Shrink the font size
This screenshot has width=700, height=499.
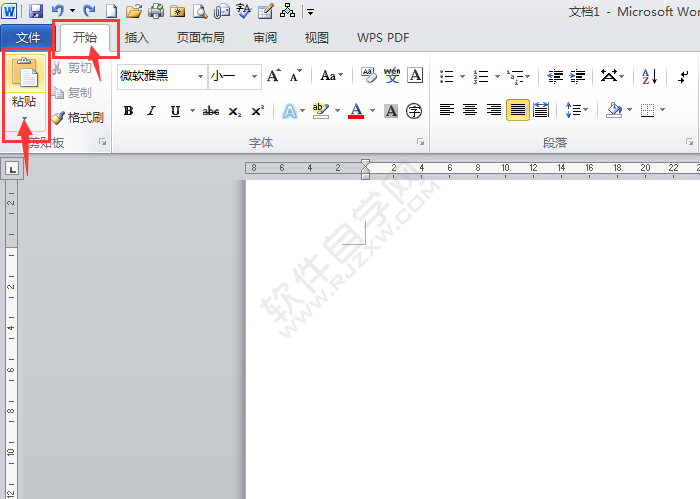click(x=296, y=76)
